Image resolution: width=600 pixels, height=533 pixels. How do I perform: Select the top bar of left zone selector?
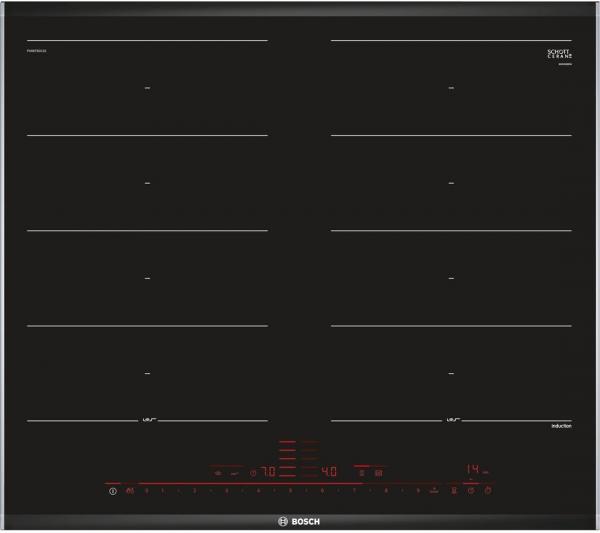(x=287, y=442)
